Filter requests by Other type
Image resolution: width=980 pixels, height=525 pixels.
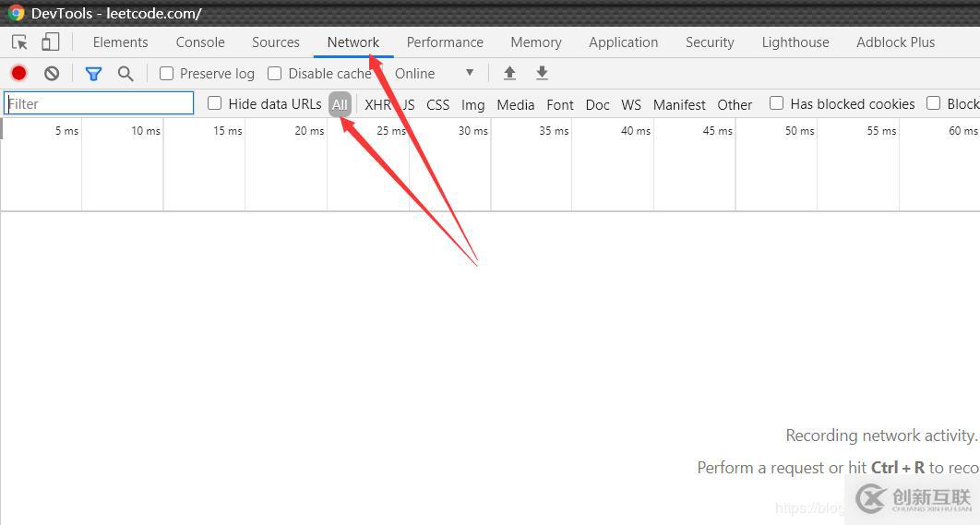tap(735, 104)
